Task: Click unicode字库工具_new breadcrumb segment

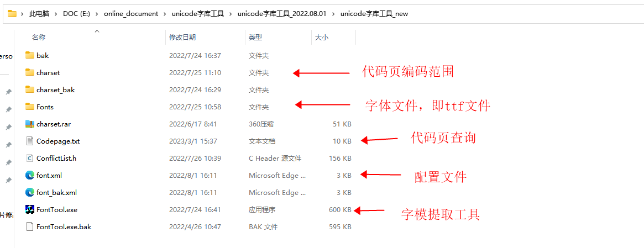Action: (374, 14)
